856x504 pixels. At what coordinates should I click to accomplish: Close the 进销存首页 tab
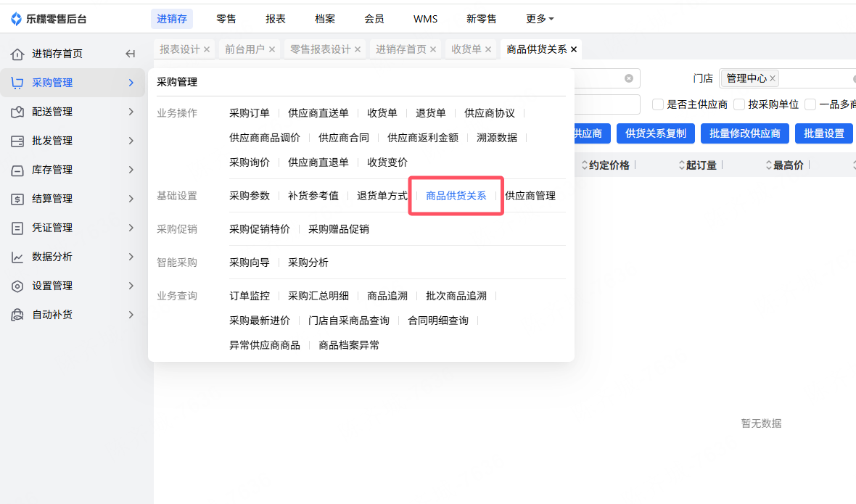point(433,49)
